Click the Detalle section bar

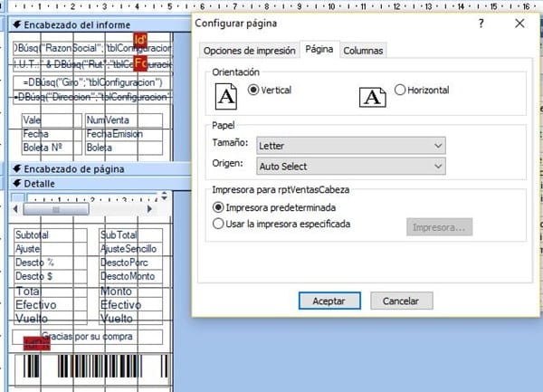point(100,183)
